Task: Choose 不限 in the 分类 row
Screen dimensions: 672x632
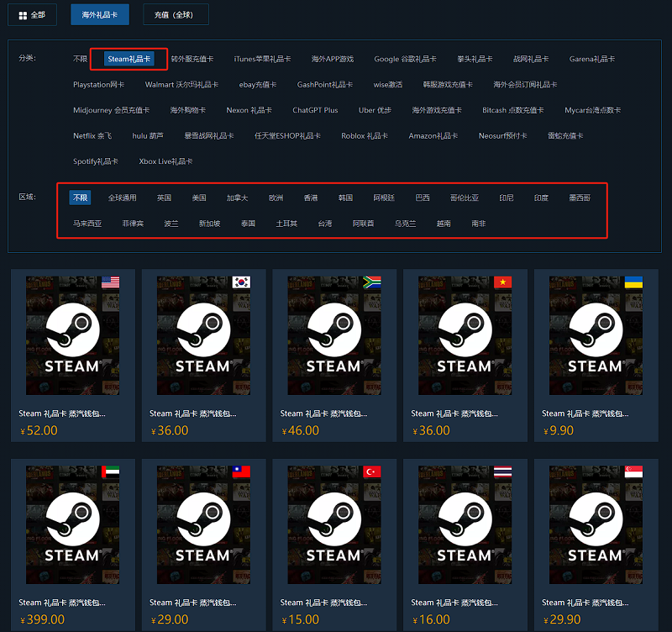Action: tap(80, 59)
